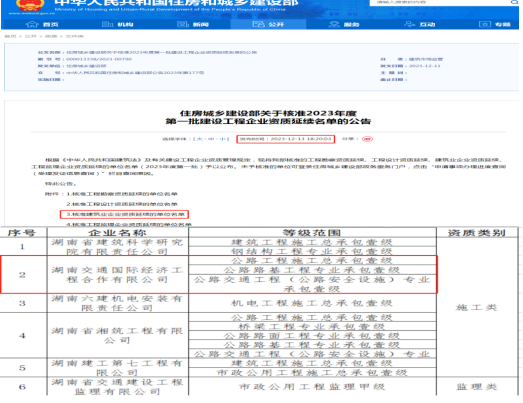Click cell 公路路面工程专业承包壹级
The image size is (523, 403).
coord(312,336)
